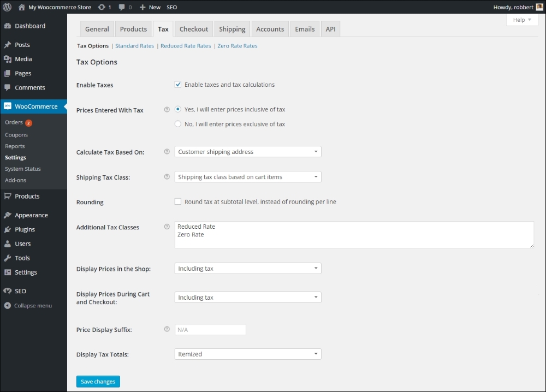Screen dimensions: 546x392
Task: Click the Users person icon
Action: pos(7,243)
